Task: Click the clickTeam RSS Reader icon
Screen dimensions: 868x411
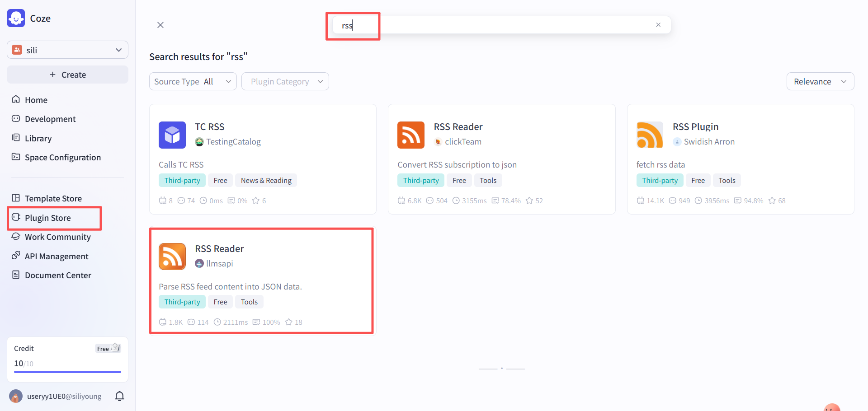Action: click(x=411, y=135)
